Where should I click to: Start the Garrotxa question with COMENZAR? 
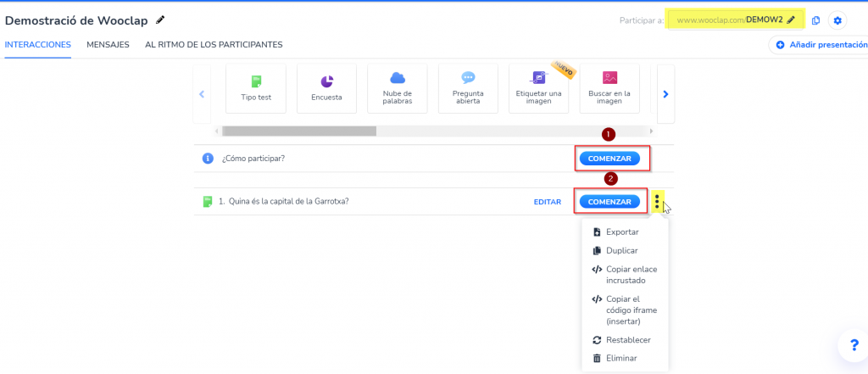pos(609,202)
